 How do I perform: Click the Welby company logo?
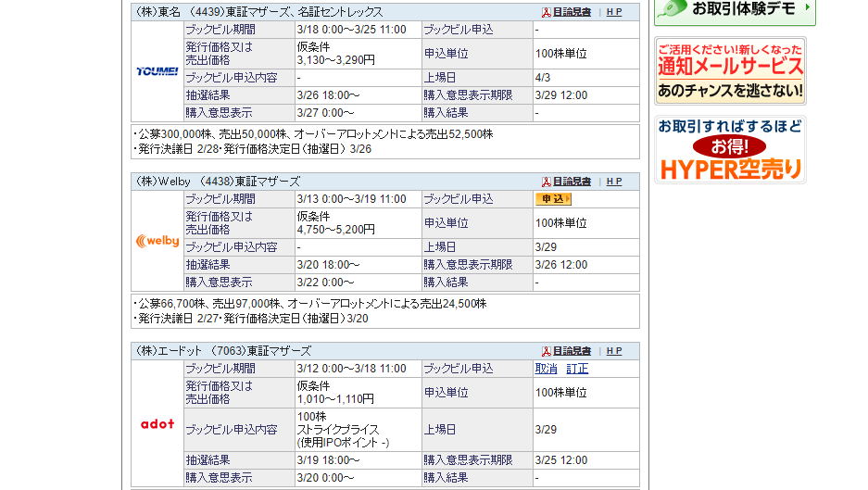pos(157,241)
